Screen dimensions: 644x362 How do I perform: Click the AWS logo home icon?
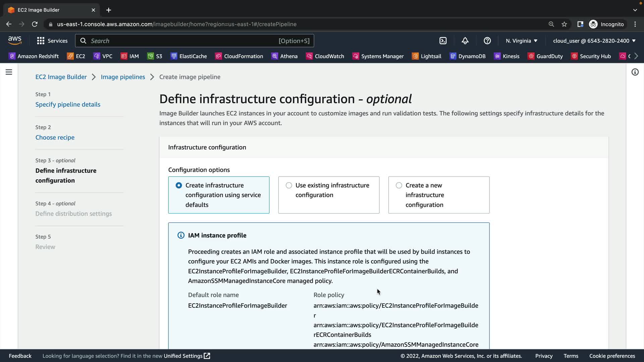15,41
